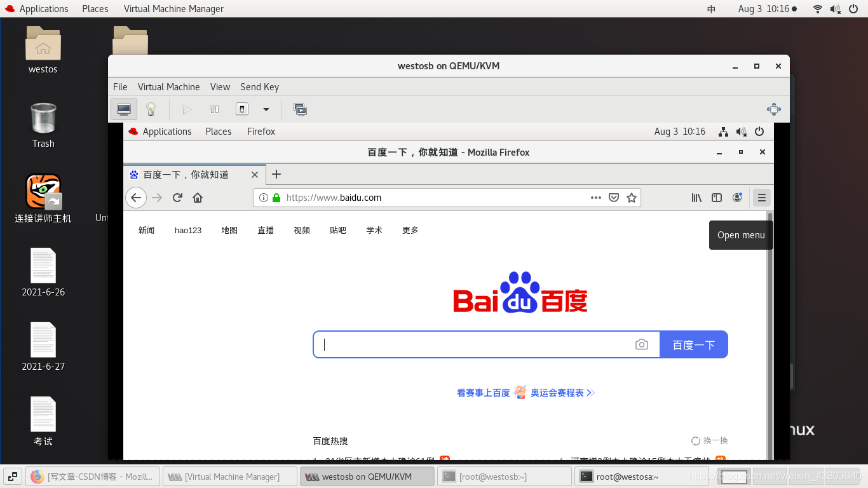Show site information icon in address bar

pyautogui.click(x=264, y=198)
